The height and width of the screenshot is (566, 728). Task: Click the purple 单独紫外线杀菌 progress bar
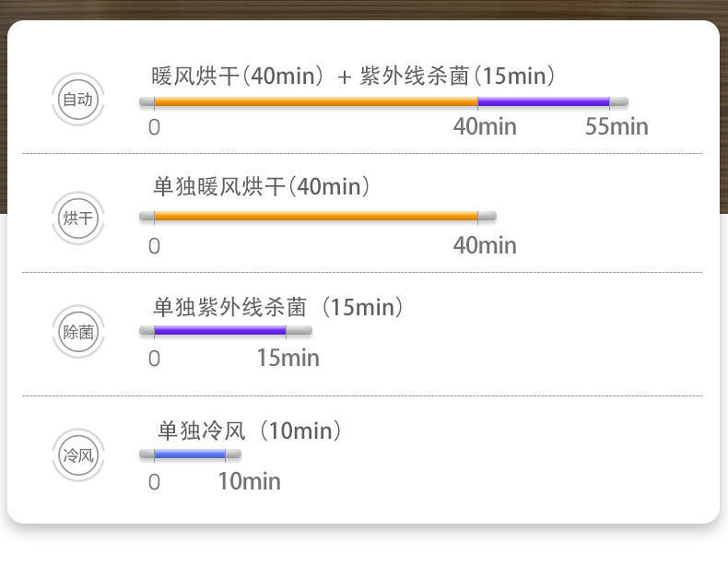tap(219, 330)
